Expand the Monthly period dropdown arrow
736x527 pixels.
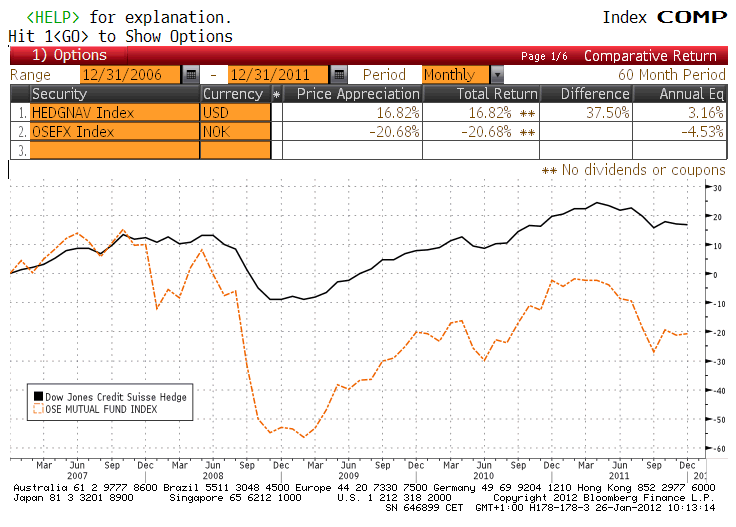[497, 75]
